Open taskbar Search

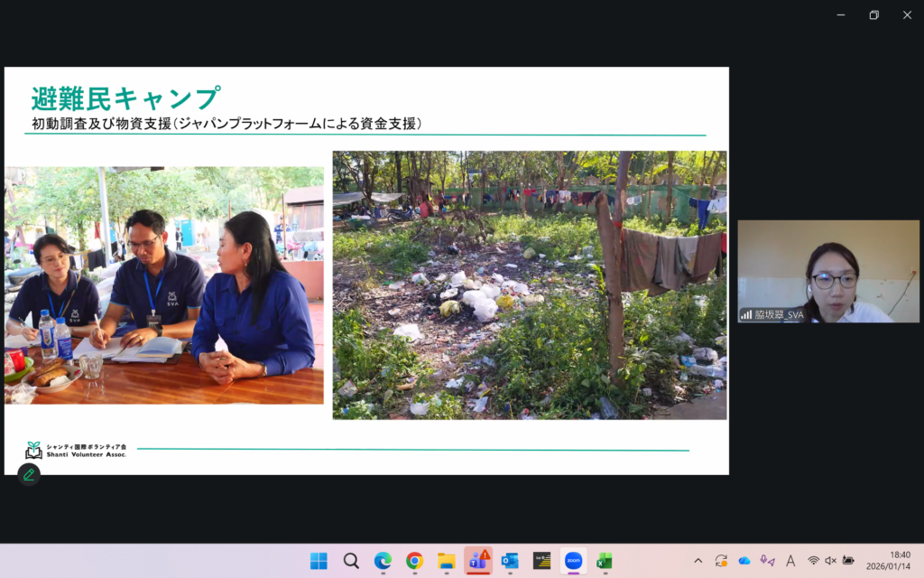(351, 561)
